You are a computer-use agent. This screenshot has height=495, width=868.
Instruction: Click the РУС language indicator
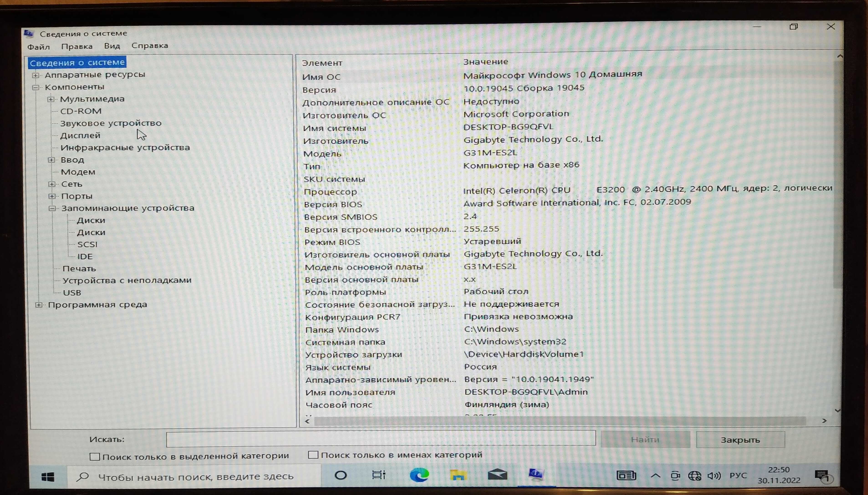pos(738,475)
